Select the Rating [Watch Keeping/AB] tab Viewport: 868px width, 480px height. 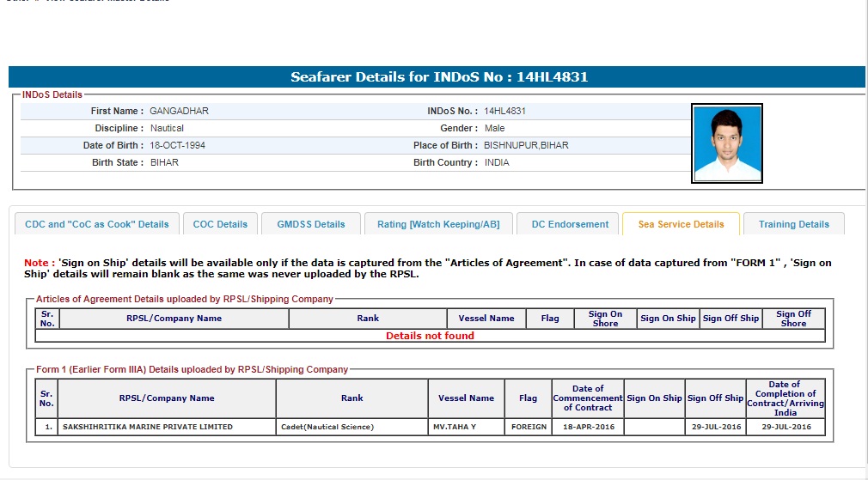click(x=438, y=224)
